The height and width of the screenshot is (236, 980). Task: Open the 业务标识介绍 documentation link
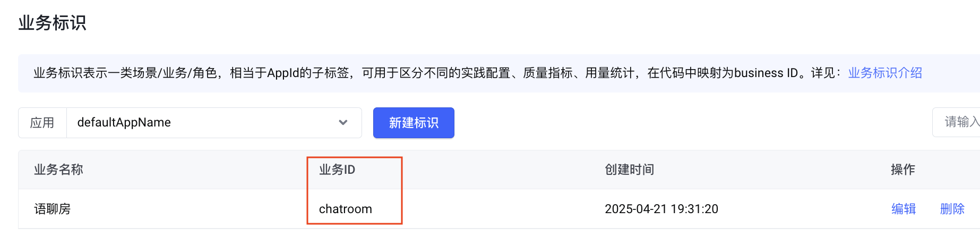(x=884, y=73)
